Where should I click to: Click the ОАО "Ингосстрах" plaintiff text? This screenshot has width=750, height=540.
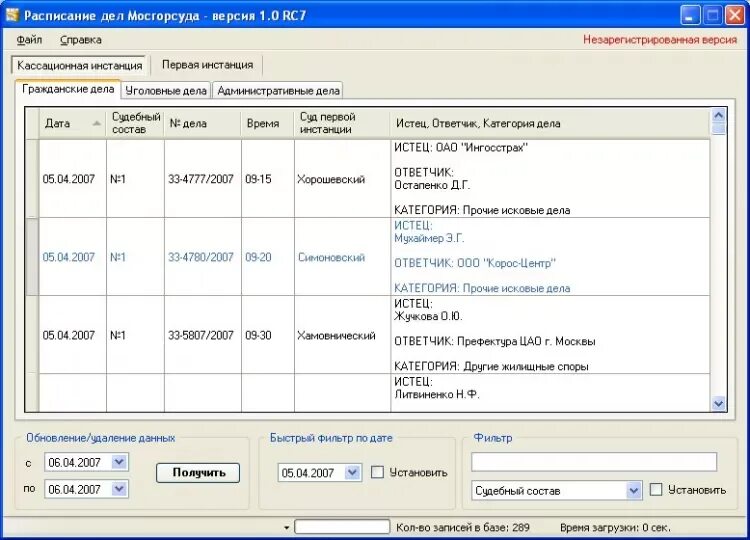[x=482, y=148]
